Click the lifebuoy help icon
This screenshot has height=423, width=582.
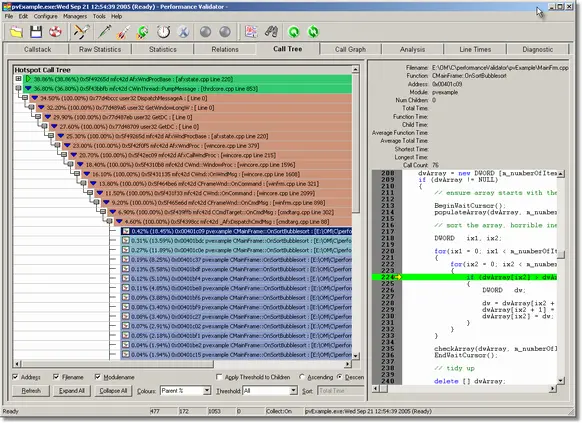(x=55, y=32)
